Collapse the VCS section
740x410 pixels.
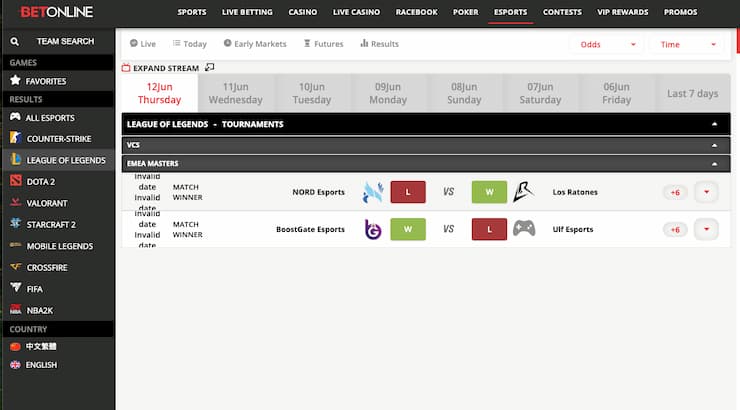(714, 145)
